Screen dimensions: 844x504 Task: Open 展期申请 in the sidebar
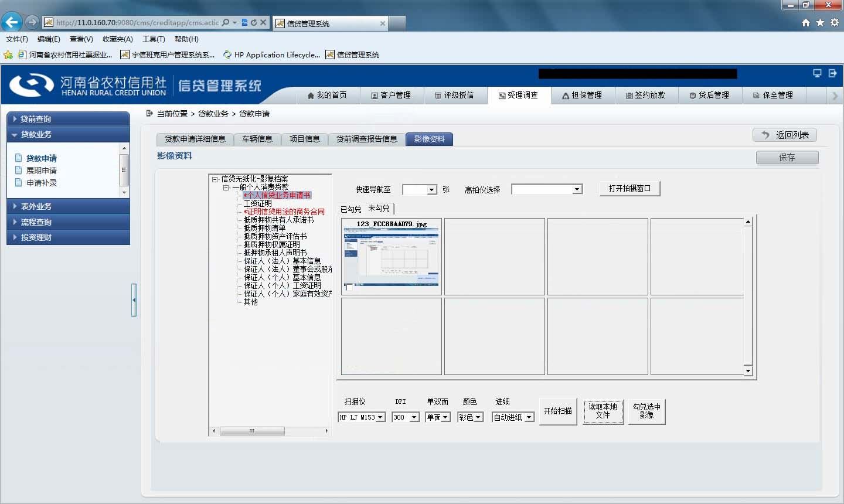(x=41, y=171)
